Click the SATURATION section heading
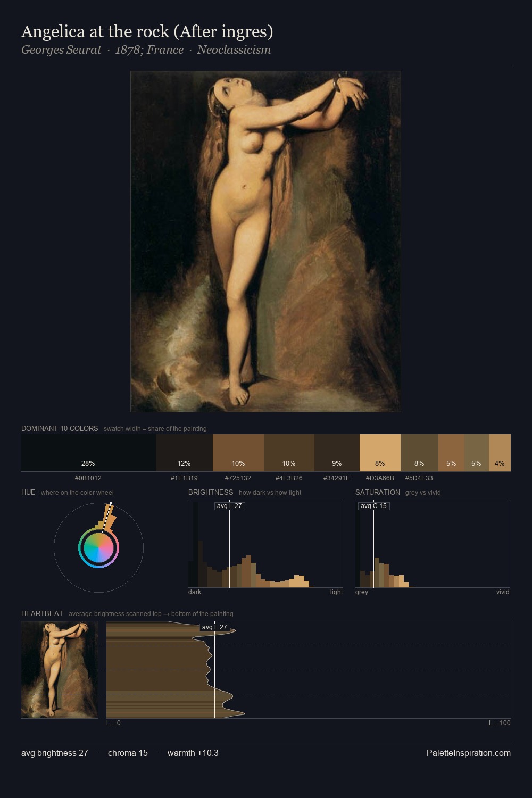The width and height of the screenshot is (532, 798). [378, 492]
